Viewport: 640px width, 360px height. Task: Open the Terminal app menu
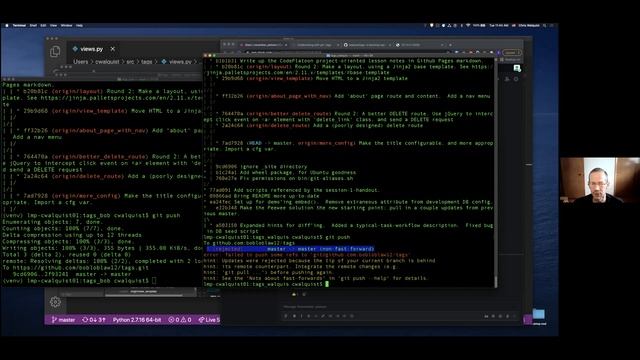point(19,25)
